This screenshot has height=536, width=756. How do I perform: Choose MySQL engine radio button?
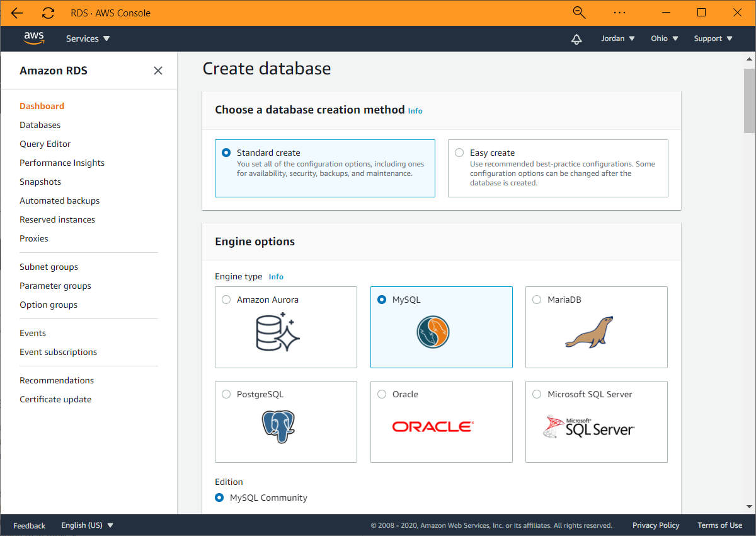tap(382, 300)
